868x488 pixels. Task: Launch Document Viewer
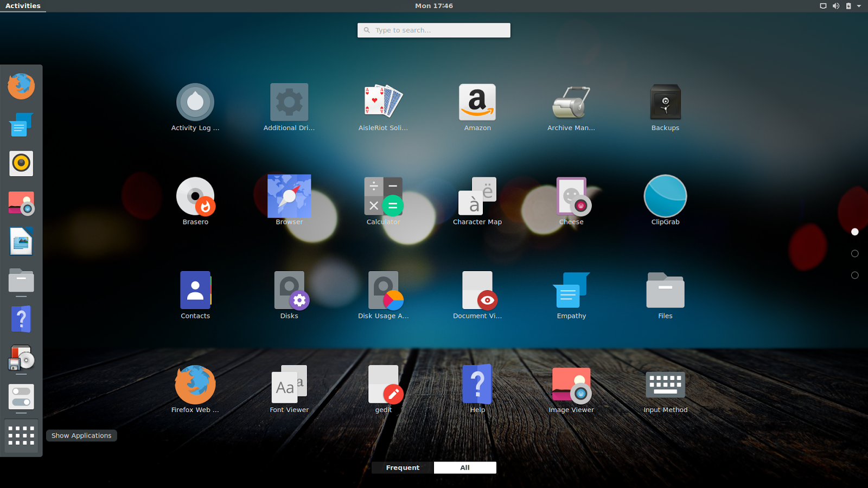(477, 296)
